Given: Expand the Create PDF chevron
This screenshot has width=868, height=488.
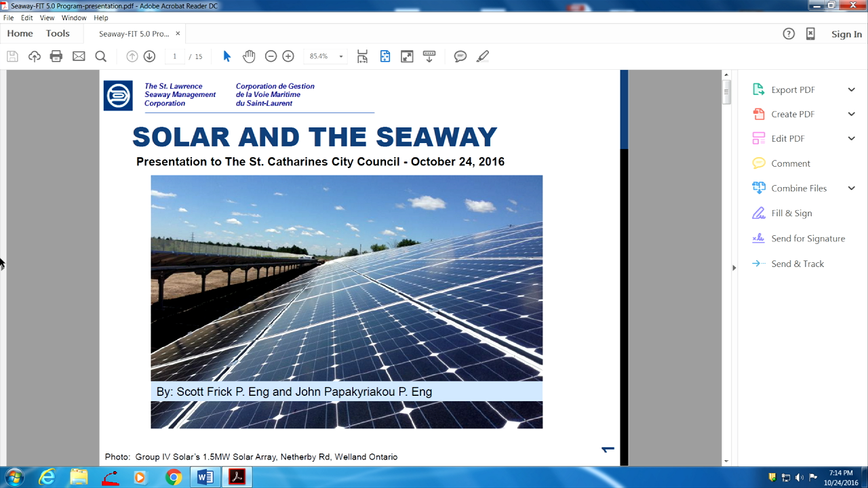Looking at the screenshot, I should click(852, 114).
